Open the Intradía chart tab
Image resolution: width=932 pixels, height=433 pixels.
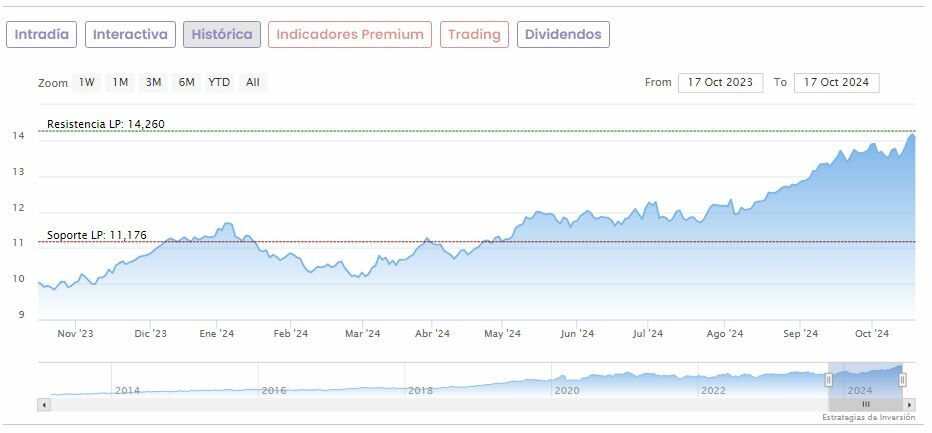42,35
